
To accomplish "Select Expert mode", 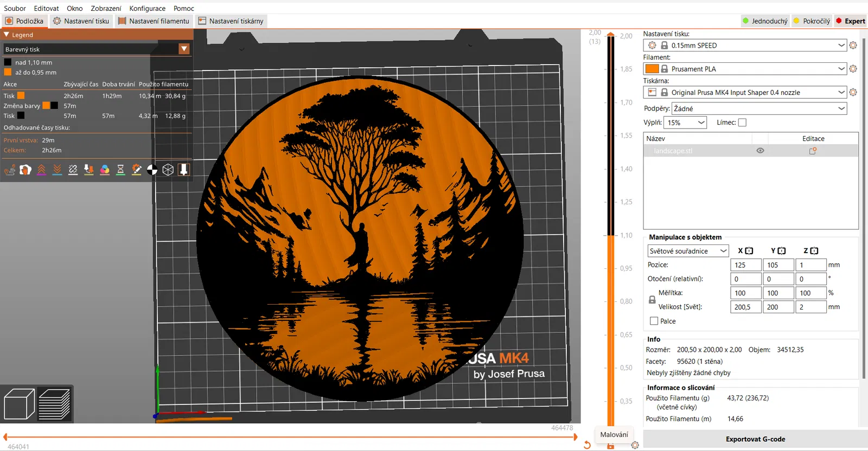I will (851, 21).
